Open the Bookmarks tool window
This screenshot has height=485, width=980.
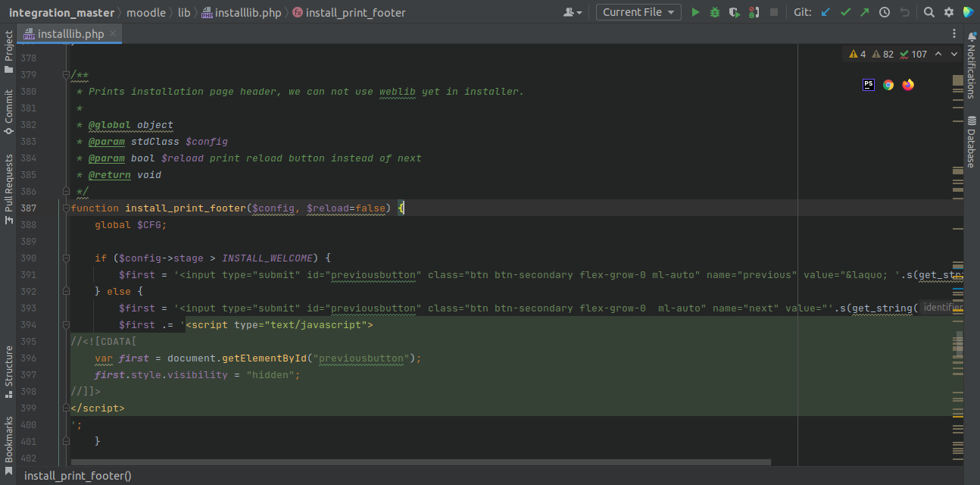8,444
